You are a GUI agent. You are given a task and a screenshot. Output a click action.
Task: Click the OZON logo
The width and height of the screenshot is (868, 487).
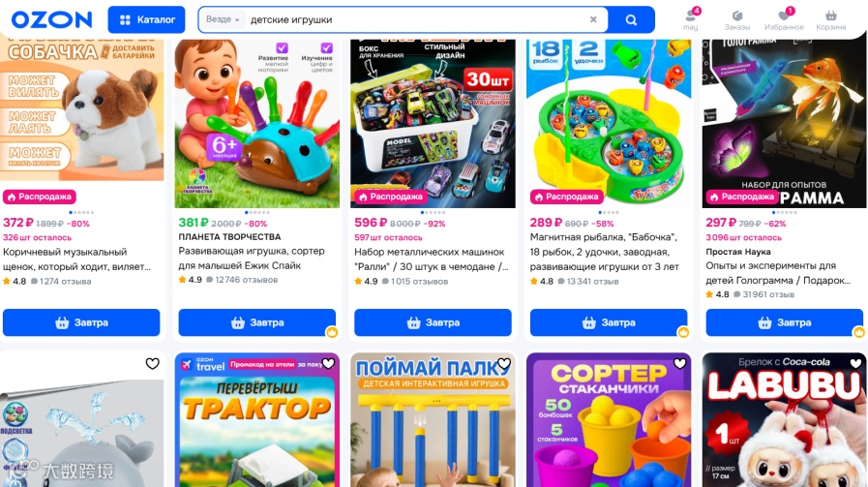(51, 20)
